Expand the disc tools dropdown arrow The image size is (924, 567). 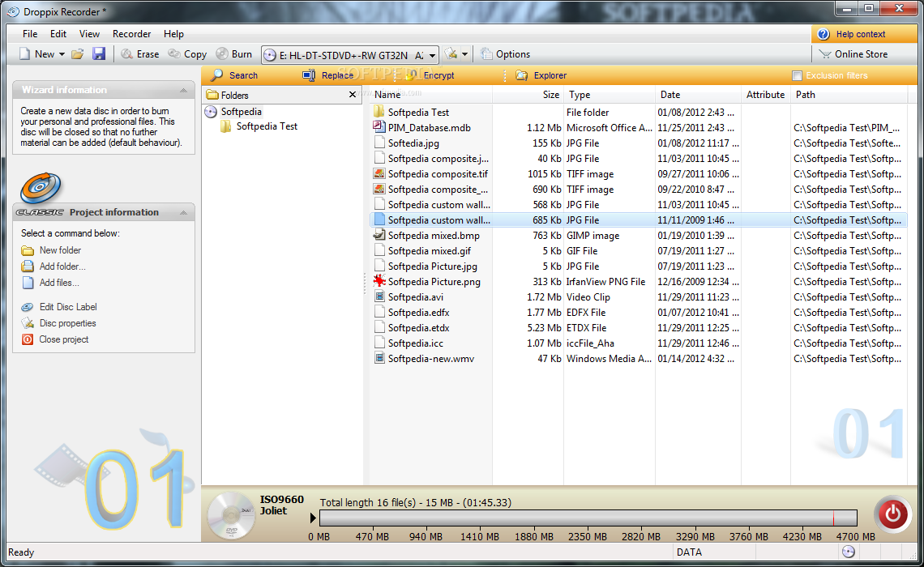465,54
